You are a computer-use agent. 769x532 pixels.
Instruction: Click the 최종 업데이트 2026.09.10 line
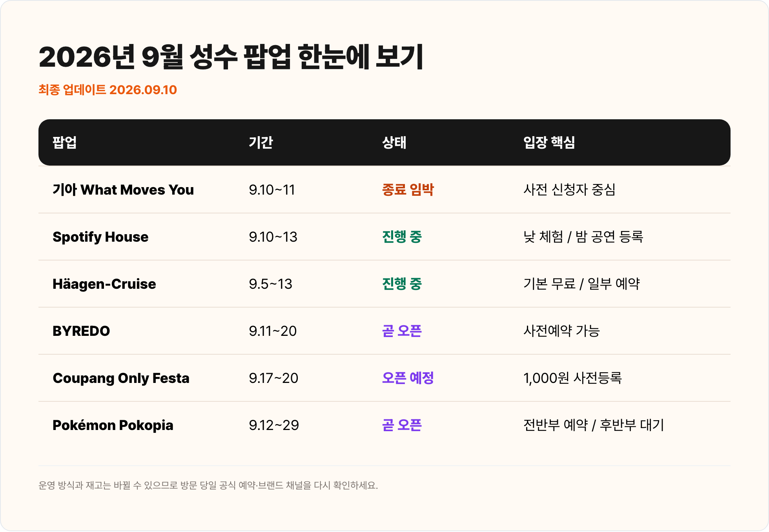[108, 90]
